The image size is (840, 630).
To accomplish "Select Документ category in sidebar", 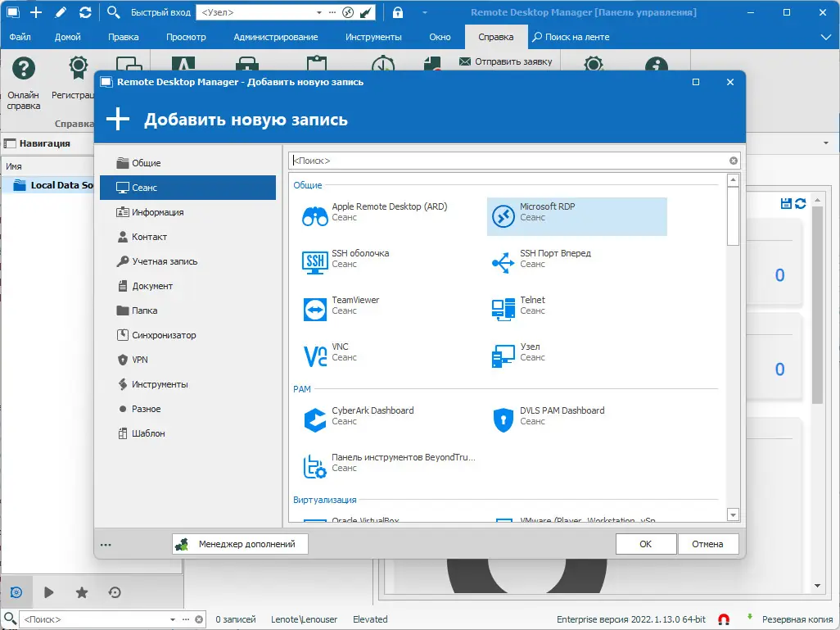I will click(187, 286).
